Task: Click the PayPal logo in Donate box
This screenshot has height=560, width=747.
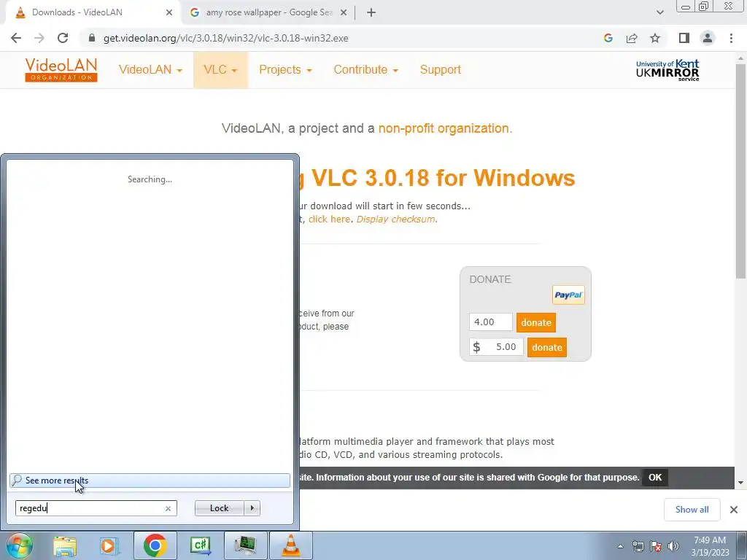Action: (568, 295)
